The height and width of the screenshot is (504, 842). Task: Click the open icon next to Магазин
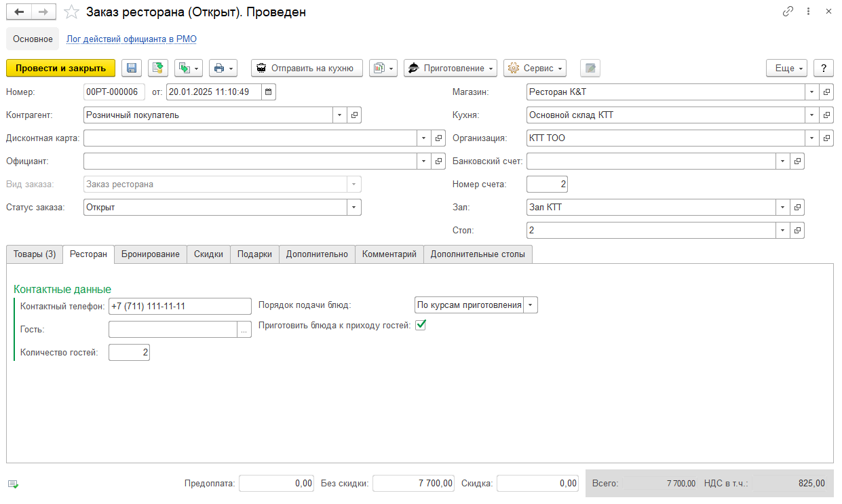(827, 92)
